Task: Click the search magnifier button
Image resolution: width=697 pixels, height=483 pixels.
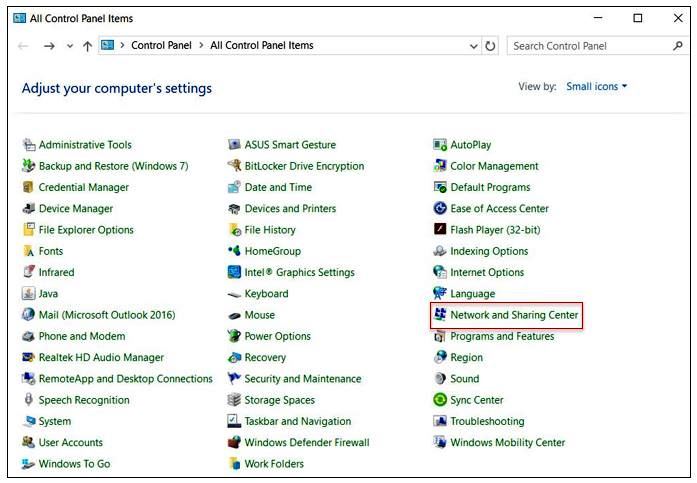Action: (678, 46)
